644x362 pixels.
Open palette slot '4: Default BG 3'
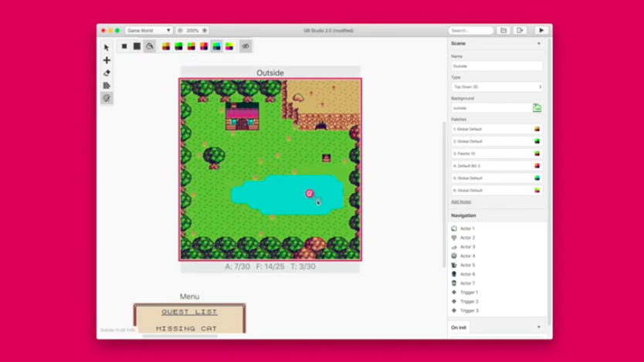coord(497,166)
